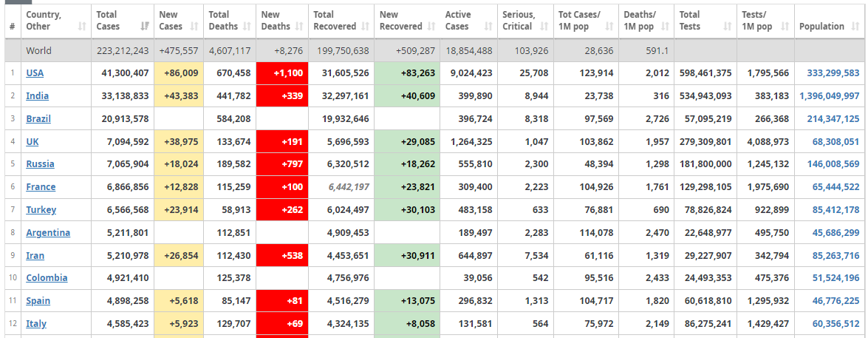Image resolution: width=868 pixels, height=338 pixels.
Task: Click Colombia population 51,524,196 link
Action: (x=835, y=277)
